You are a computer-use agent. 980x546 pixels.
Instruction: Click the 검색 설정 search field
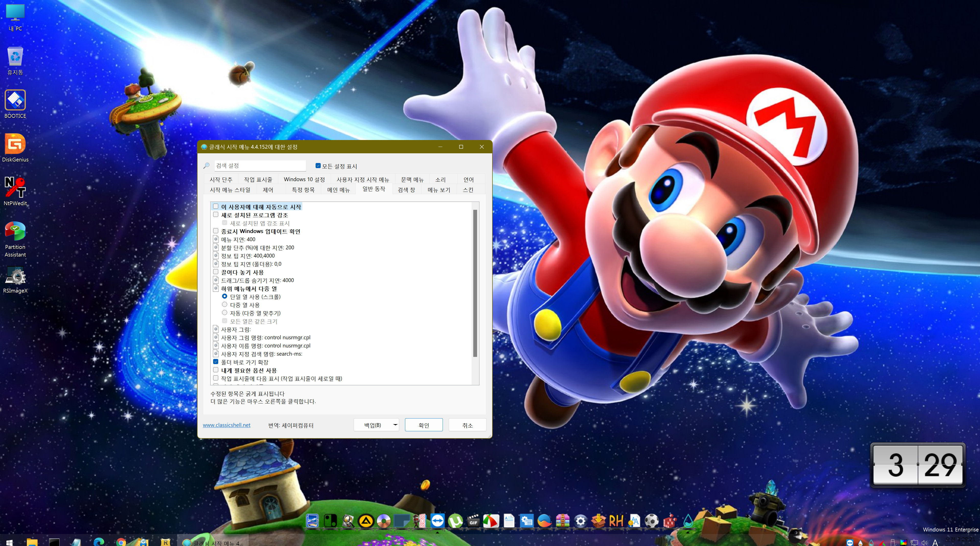point(260,166)
